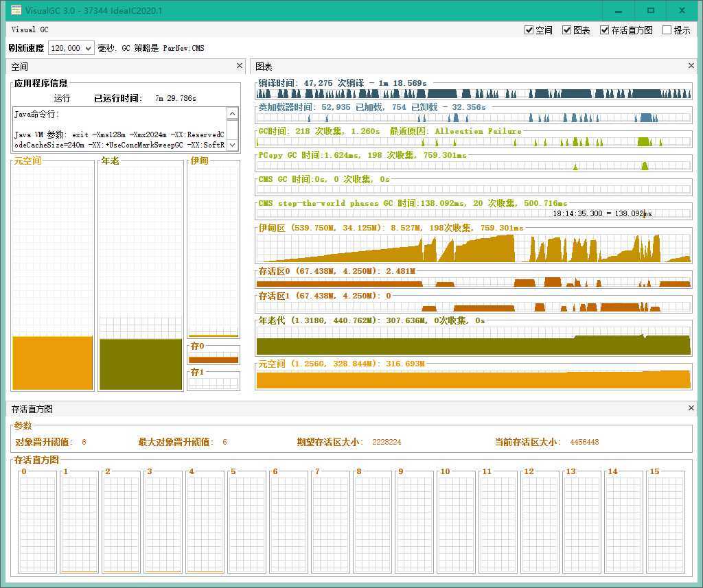
Task: Click the 当前存活区大小 value 4456448
Action: click(584, 442)
